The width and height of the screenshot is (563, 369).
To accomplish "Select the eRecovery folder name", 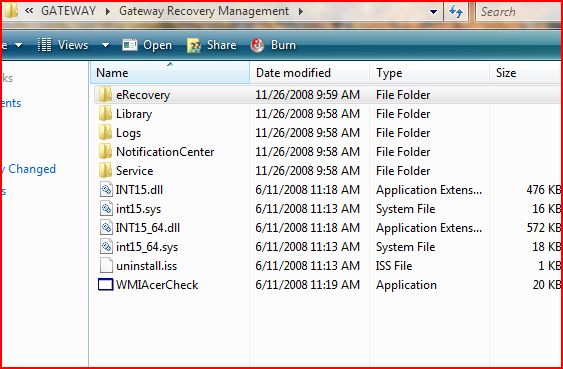I will [x=143, y=95].
